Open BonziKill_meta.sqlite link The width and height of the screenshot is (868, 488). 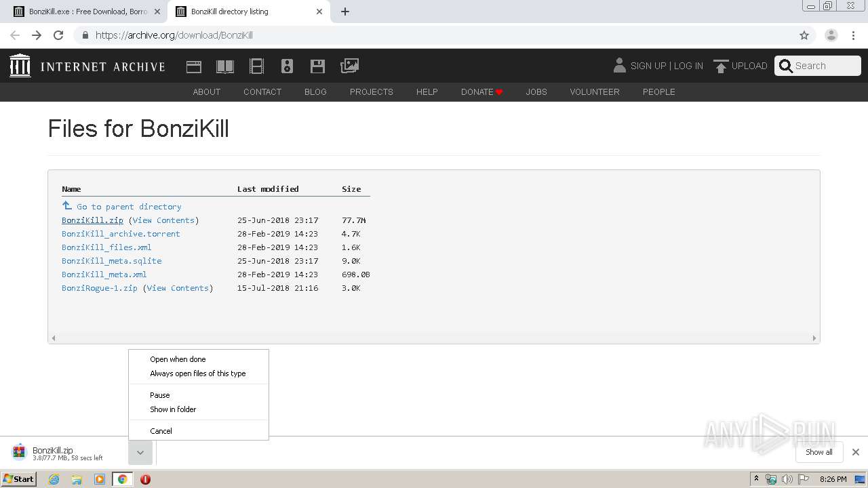[x=111, y=261]
